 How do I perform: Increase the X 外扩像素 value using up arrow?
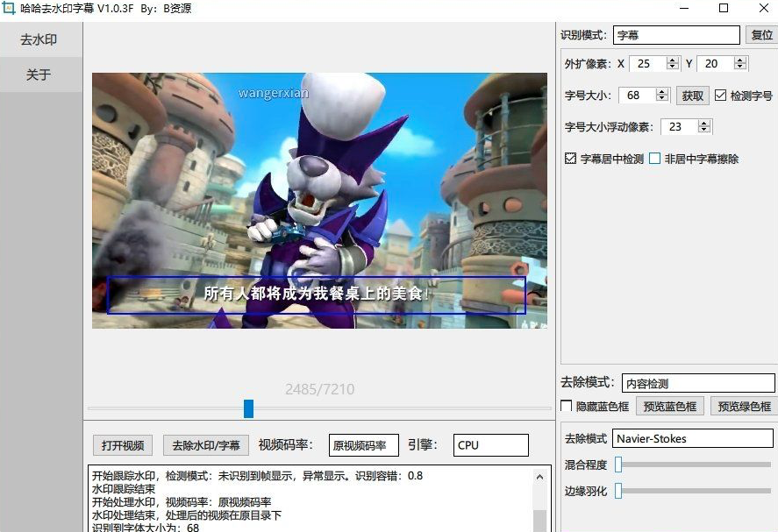tap(673, 60)
